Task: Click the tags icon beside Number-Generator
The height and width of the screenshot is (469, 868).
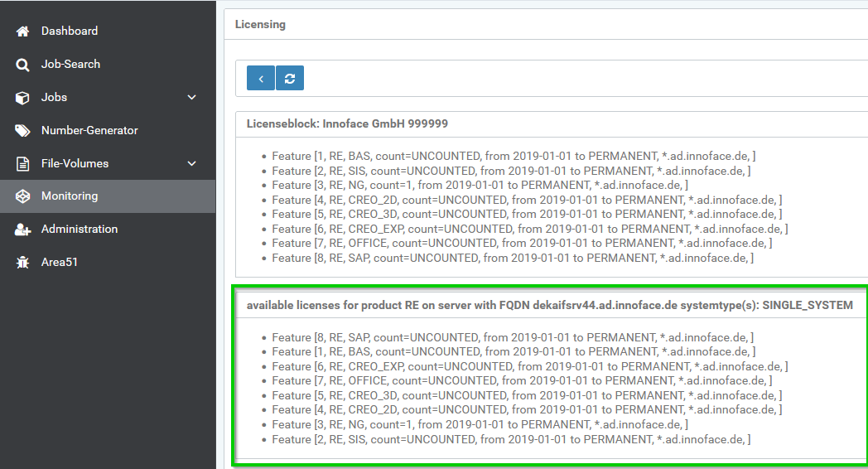Action: (x=22, y=131)
